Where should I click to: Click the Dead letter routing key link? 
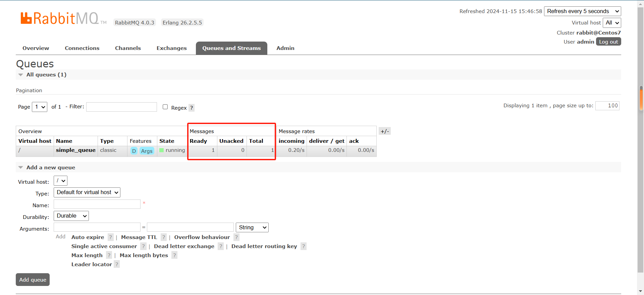[264, 246]
